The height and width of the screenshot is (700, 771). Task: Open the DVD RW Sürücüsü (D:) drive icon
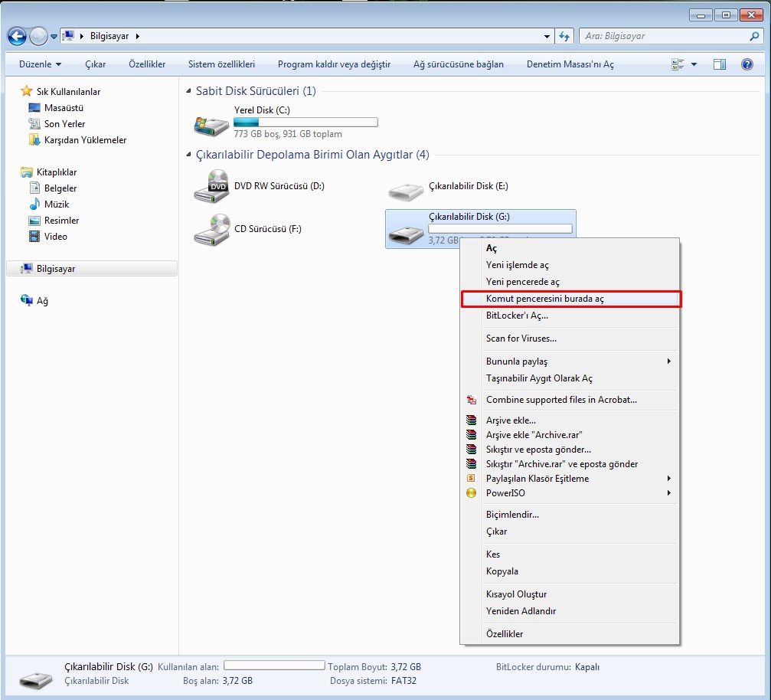click(x=211, y=186)
